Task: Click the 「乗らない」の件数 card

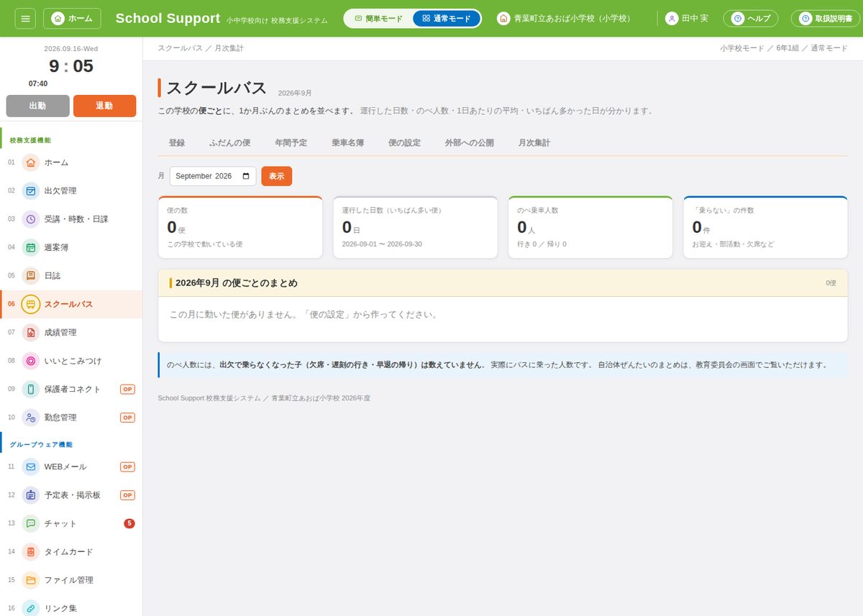Action: 765,227
